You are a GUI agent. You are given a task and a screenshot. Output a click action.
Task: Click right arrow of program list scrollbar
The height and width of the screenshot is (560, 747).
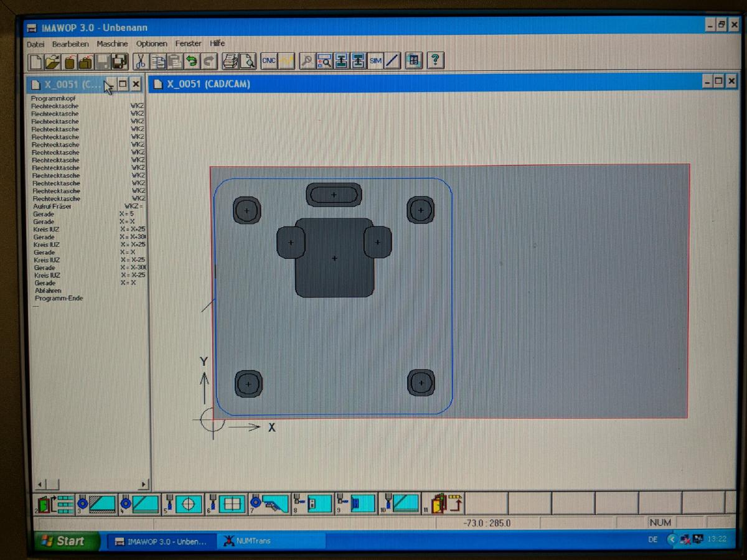(144, 484)
